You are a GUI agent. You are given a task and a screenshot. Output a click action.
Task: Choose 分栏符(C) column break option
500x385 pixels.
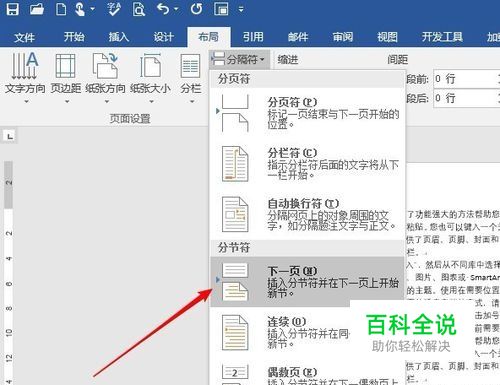(x=307, y=164)
